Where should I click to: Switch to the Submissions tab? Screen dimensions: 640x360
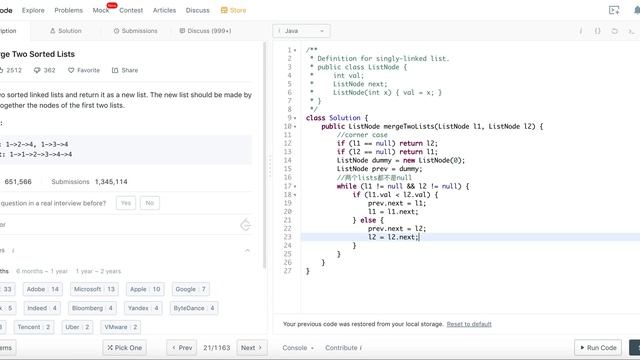pos(135,31)
